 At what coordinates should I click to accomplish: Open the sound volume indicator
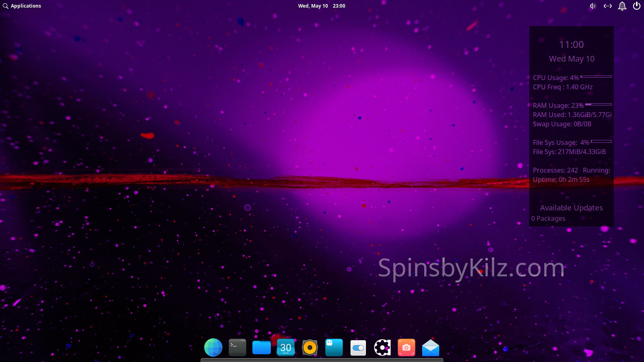tap(593, 6)
